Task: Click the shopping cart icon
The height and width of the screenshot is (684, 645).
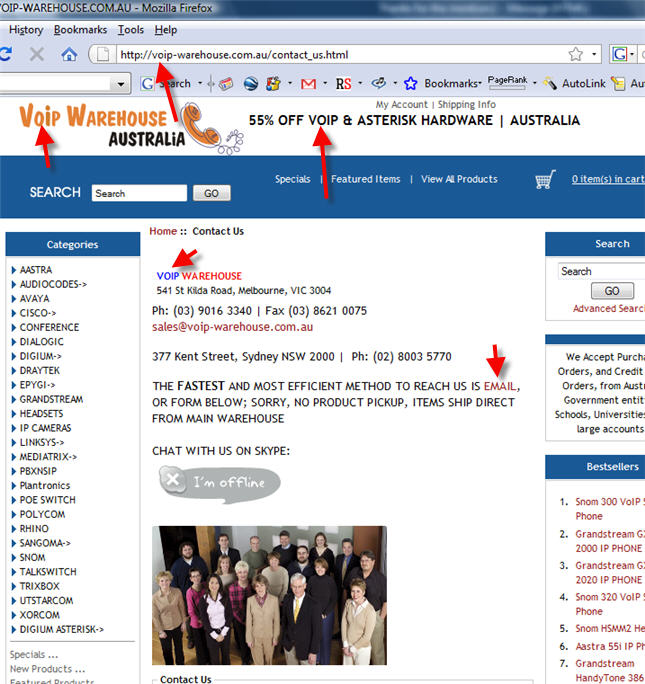Action: (545, 180)
